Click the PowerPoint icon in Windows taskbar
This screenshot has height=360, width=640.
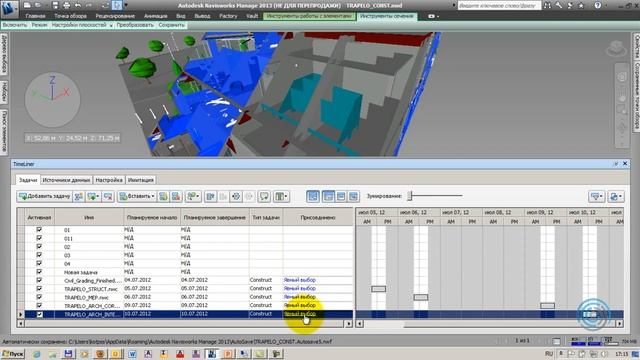tap(228, 354)
